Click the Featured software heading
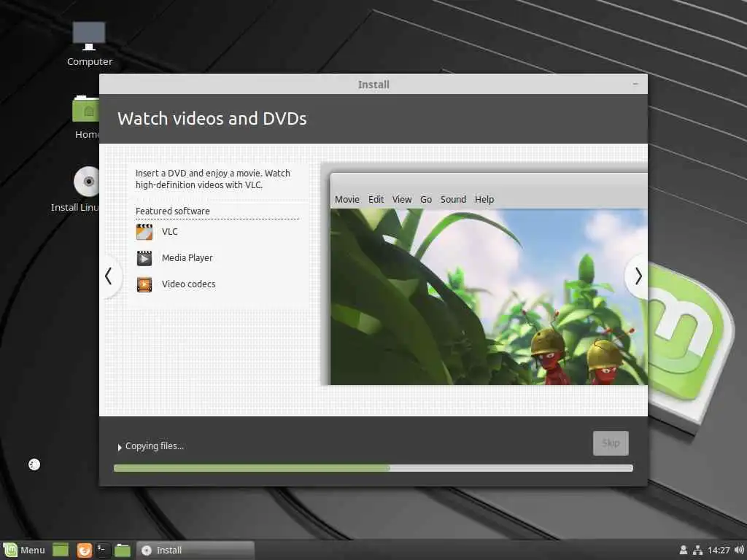Image resolution: width=747 pixels, height=560 pixels. [172, 211]
